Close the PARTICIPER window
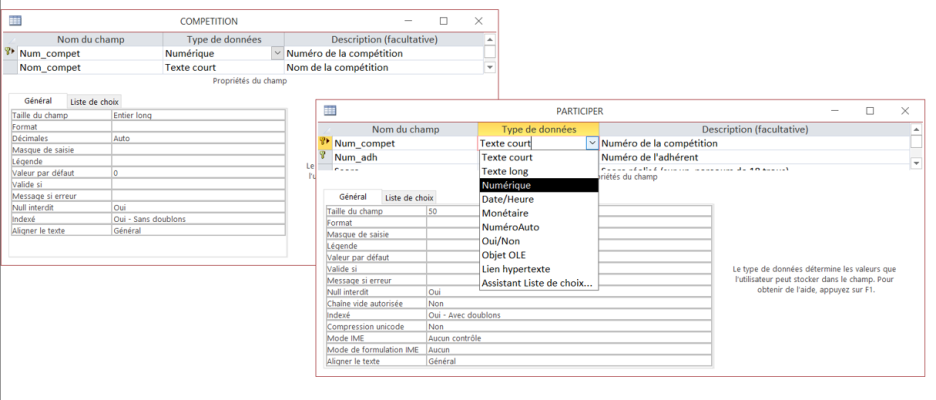This screenshot has width=936, height=400. (x=906, y=111)
